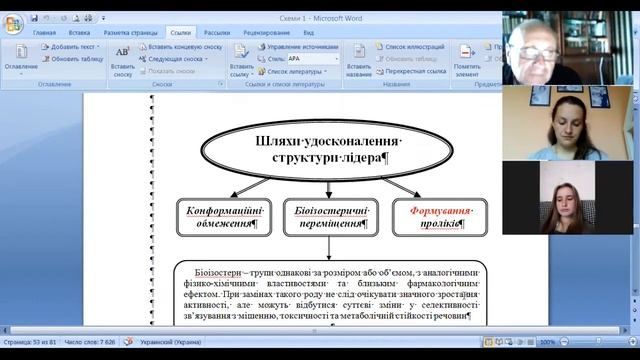640x360 pixels.
Task: Click the Вставить название caption icon
Action: pyautogui.click(x=359, y=51)
